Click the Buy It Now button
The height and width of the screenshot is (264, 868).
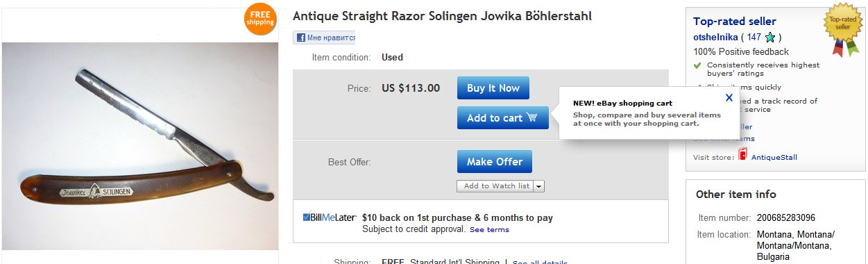coord(493,88)
